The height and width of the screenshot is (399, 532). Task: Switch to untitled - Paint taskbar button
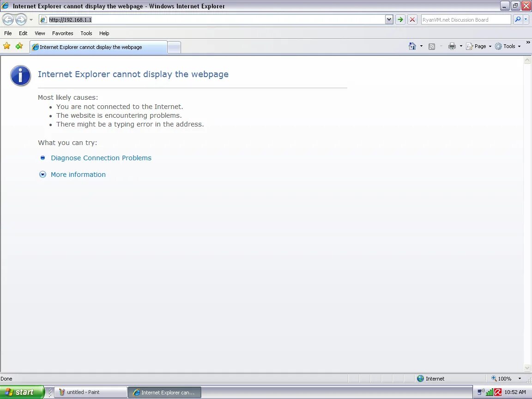[x=91, y=392]
